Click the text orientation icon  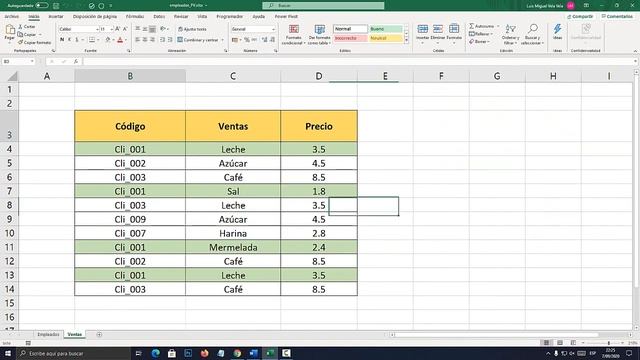[163, 29]
